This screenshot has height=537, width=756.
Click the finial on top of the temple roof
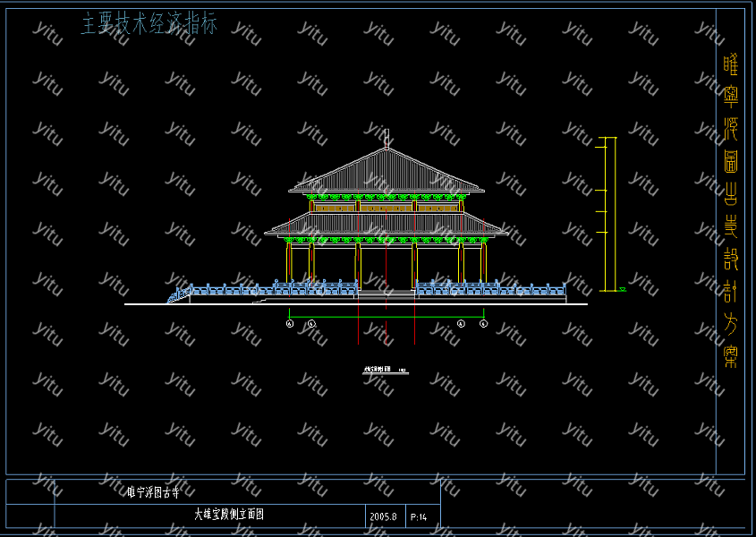[x=386, y=138]
